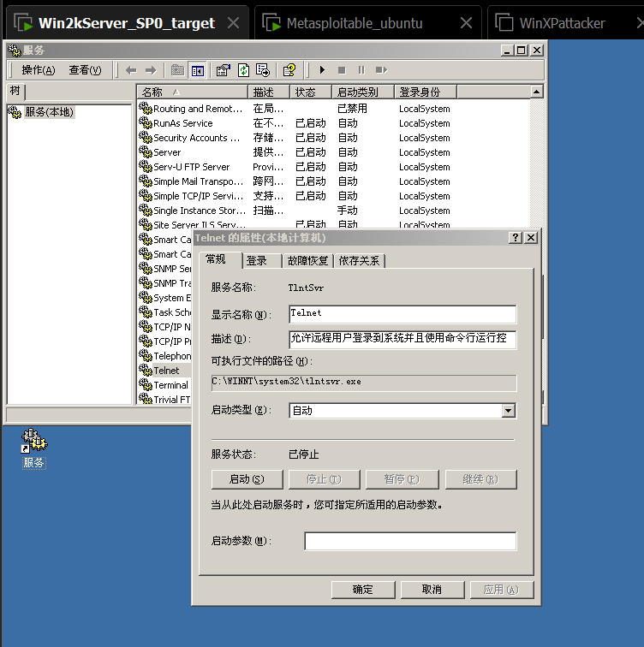This screenshot has width=644, height=647.
Task: Select the Telephony service icon
Action: coord(146,355)
